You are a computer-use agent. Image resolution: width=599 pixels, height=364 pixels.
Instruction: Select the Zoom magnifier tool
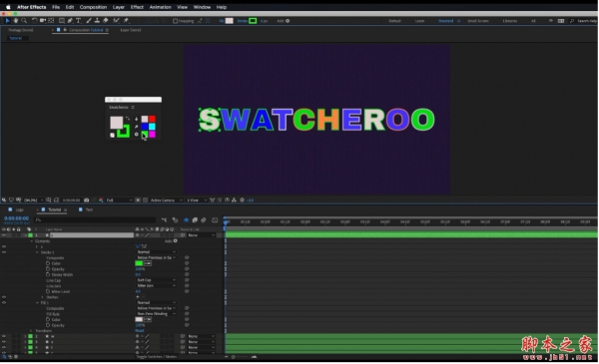click(24, 21)
